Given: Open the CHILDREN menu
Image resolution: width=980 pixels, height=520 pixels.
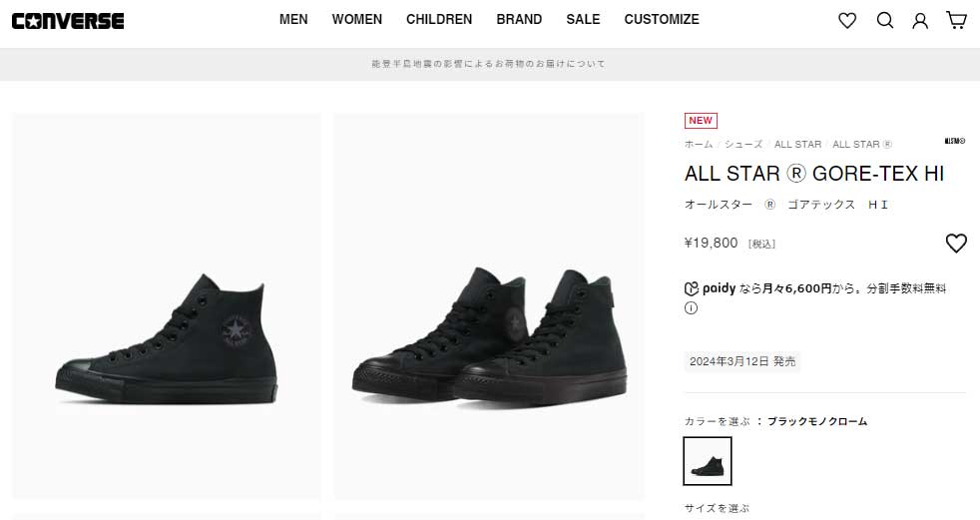Looking at the screenshot, I should [x=439, y=19].
